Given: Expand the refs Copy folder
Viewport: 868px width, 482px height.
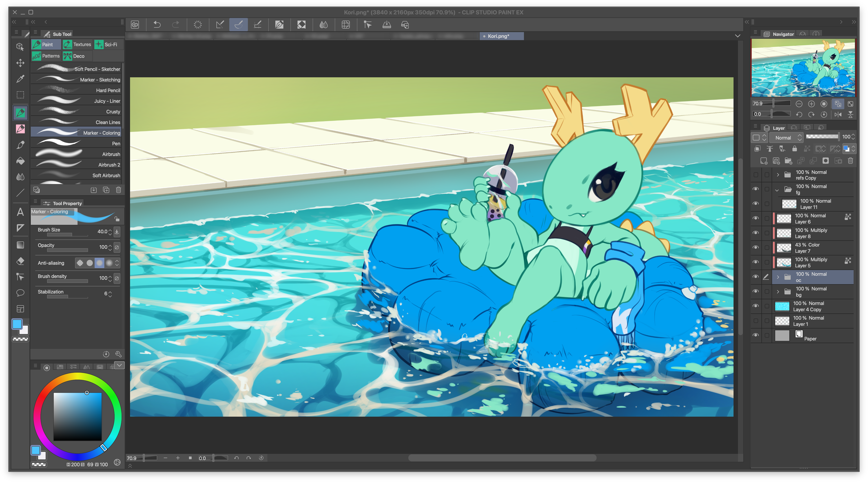Looking at the screenshot, I should tap(778, 175).
